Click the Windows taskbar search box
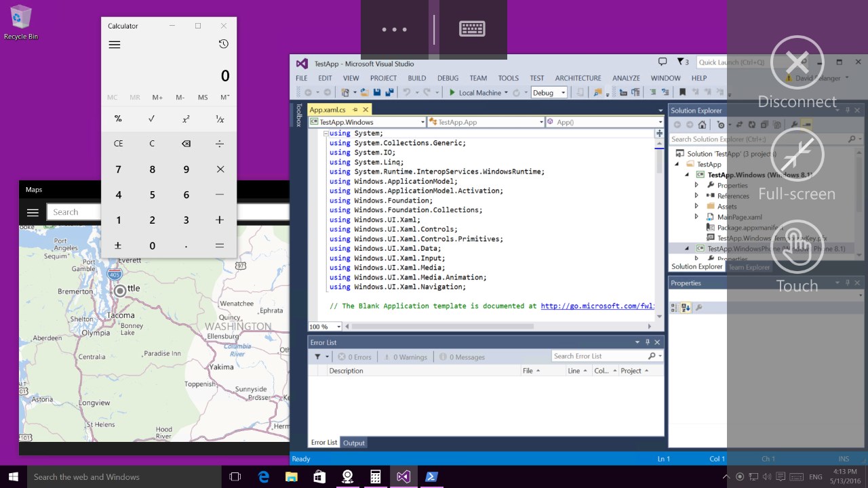 pyautogui.click(x=125, y=476)
